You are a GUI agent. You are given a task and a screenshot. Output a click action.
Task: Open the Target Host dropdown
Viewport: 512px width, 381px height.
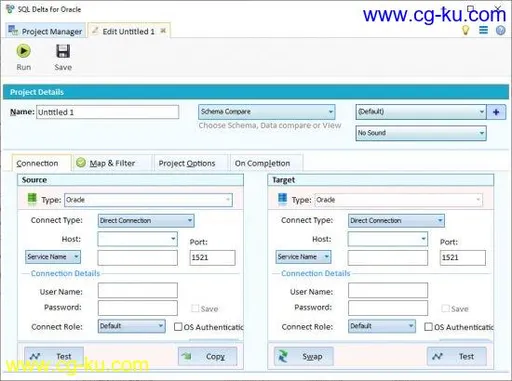click(x=388, y=239)
